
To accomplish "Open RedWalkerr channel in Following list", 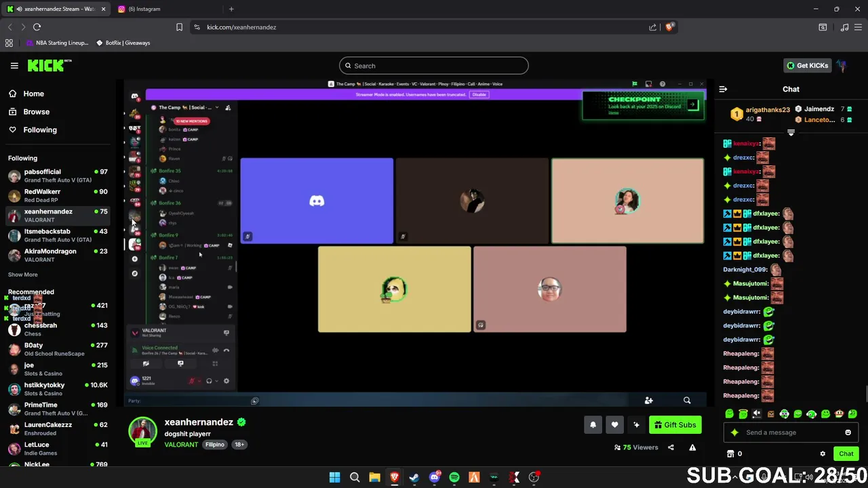I will 57,196.
